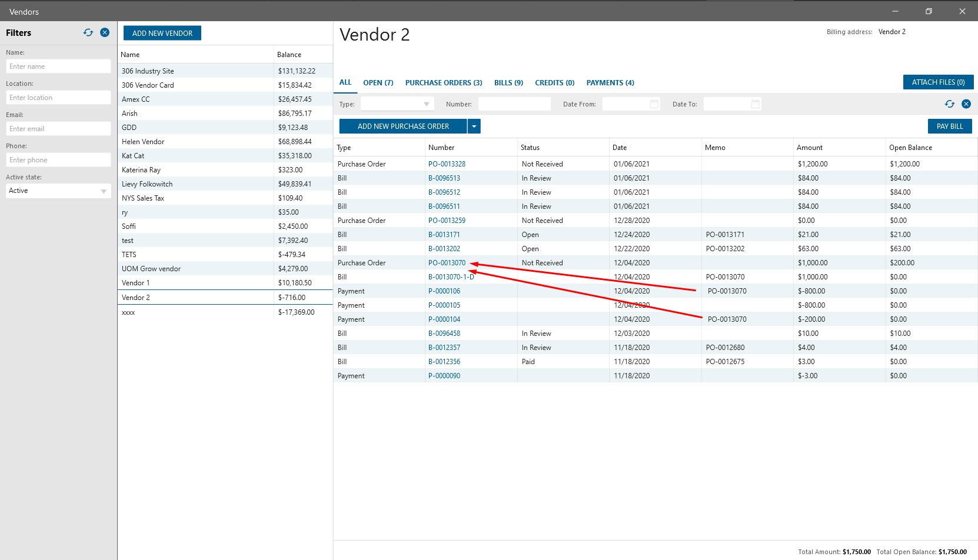The width and height of the screenshot is (978, 560).
Task: Switch to the OPEN (7) tab
Action: pos(378,83)
